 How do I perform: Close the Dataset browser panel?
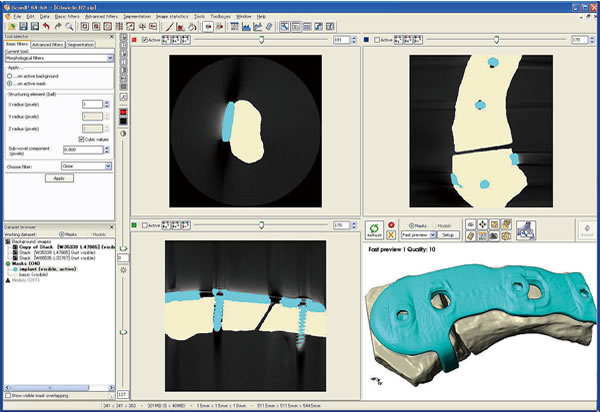111,227
